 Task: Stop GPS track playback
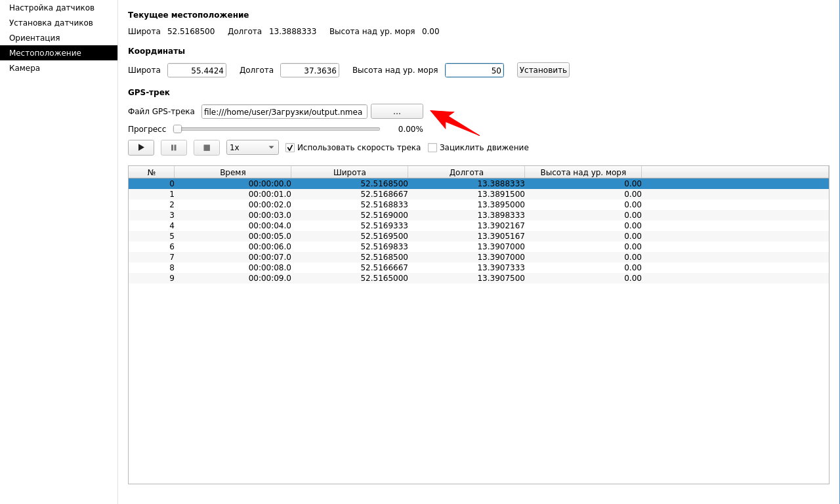point(207,148)
